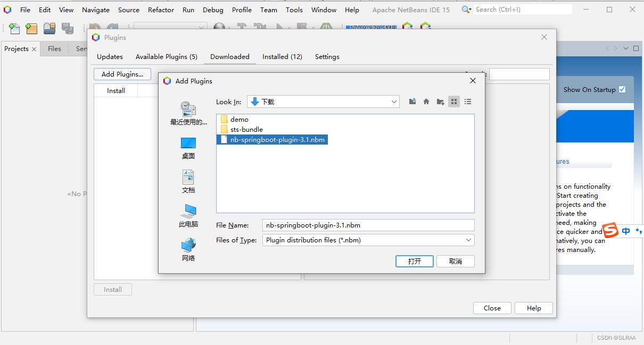This screenshot has width=644, height=345.
Task: Open the sts-bundle folder
Action: point(242,130)
